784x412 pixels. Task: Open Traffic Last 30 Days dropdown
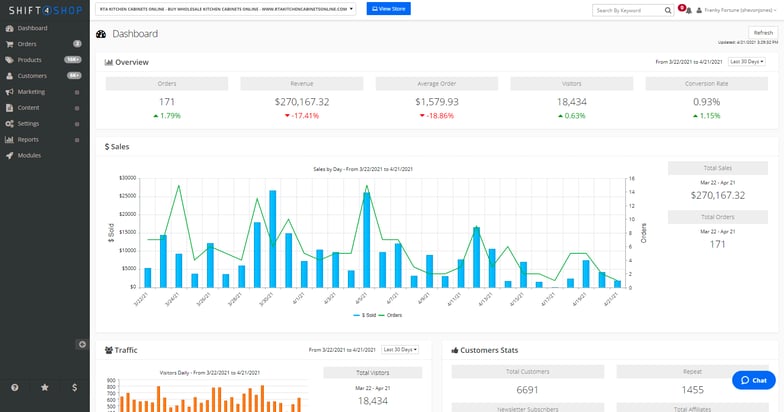[x=400, y=350]
